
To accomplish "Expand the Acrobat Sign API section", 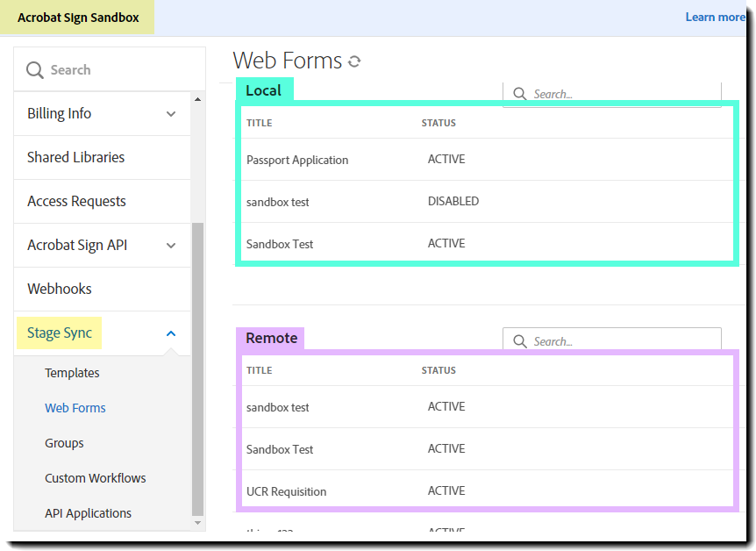I will point(171,246).
